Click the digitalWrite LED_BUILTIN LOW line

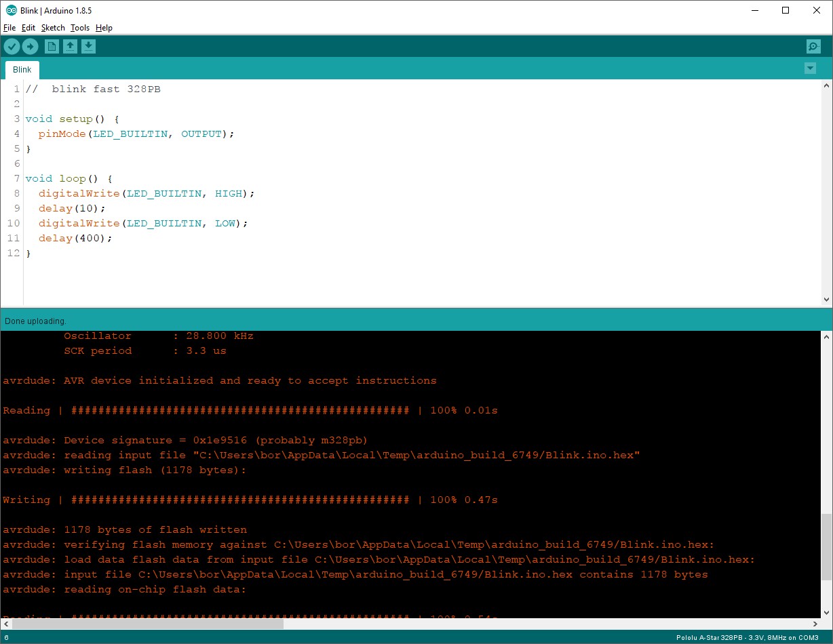tap(143, 223)
